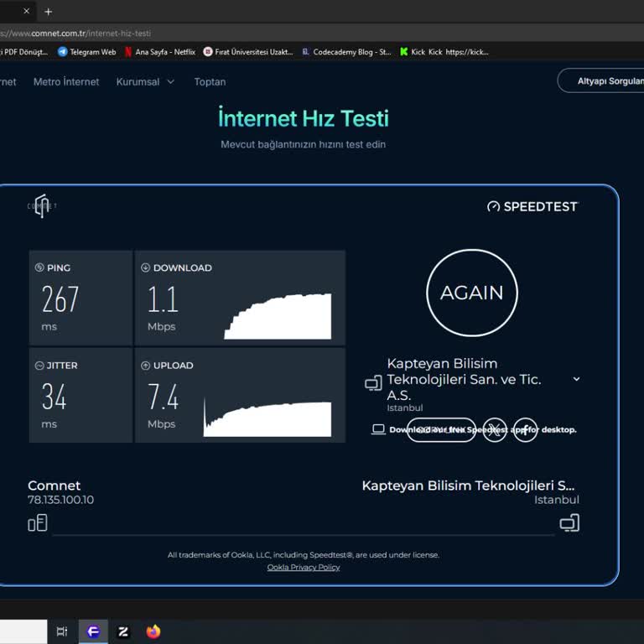Click the share result pill button
Screen dimensions: 644x644
click(x=442, y=430)
